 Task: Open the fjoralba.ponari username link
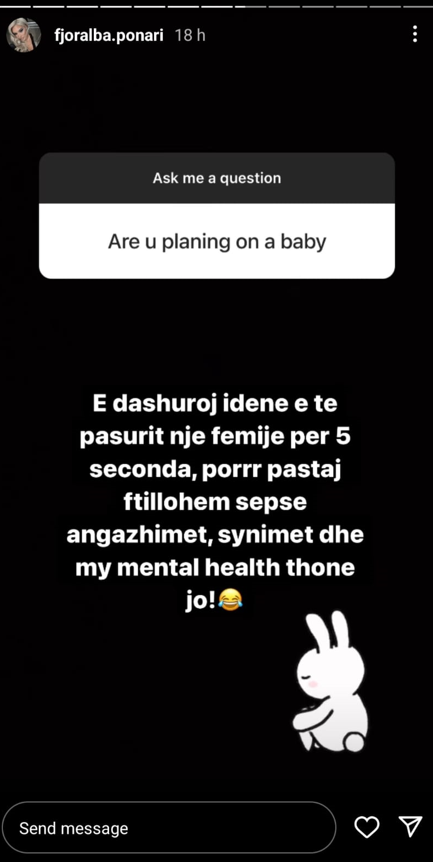tap(110, 35)
